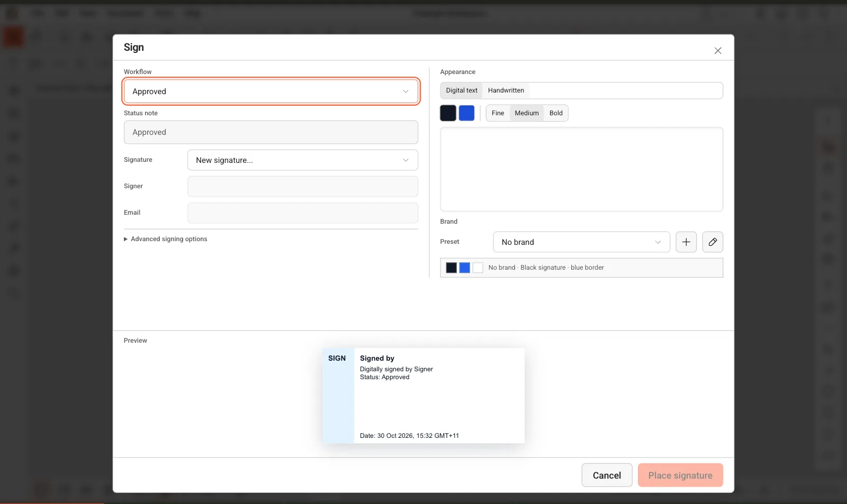Click the SIGN label in preview
Screen dimensions: 847x504
click(x=337, y=359)
